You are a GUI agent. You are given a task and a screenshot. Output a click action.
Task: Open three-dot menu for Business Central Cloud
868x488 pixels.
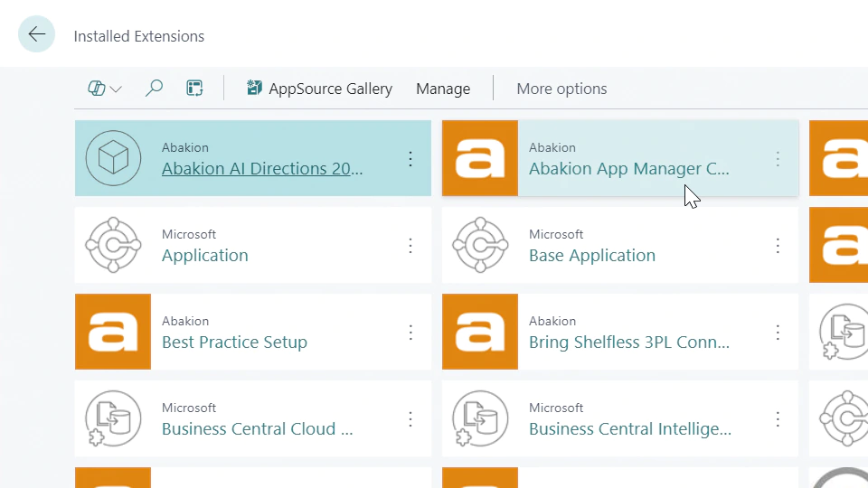point(410,418)
